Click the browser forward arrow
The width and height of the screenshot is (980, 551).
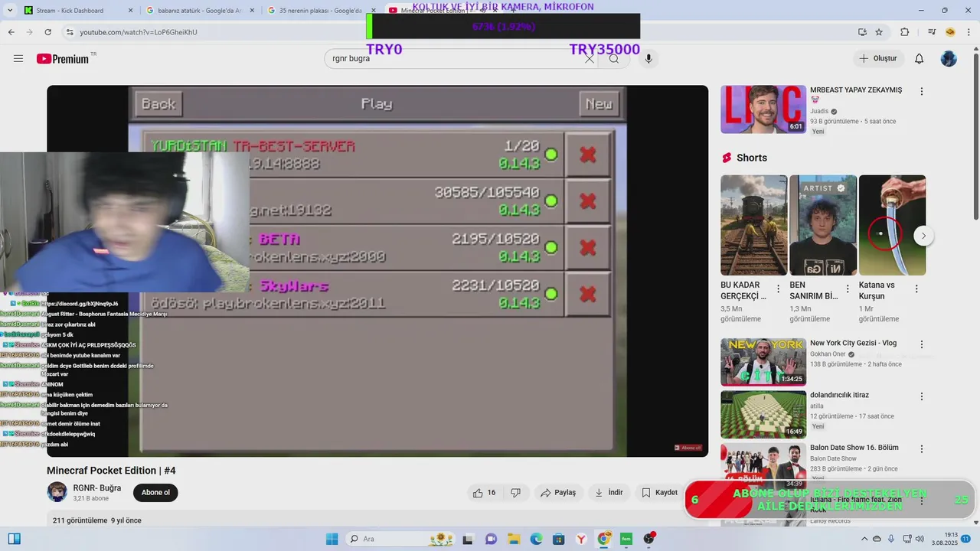click(x=29, y=32)
